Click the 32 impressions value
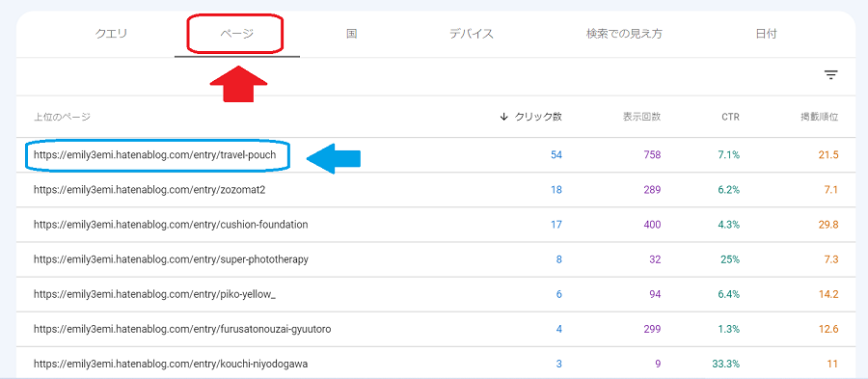Image resolution: width=868 pixels, height=379 pixels. 655,259
